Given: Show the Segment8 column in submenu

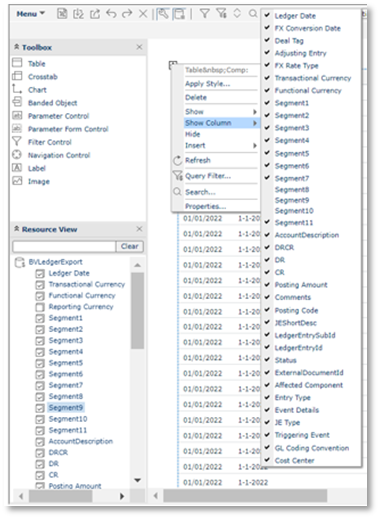Looking at the screenshot, I should (292, 190).
